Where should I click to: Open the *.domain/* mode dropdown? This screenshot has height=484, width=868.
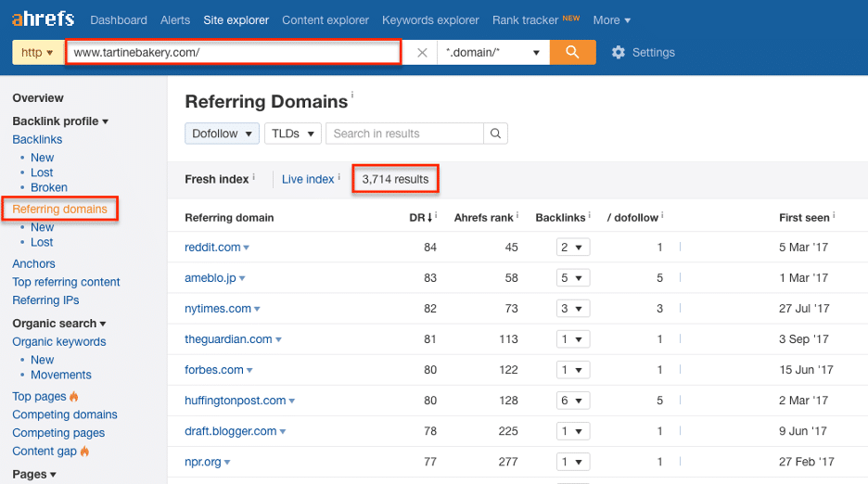492,53
